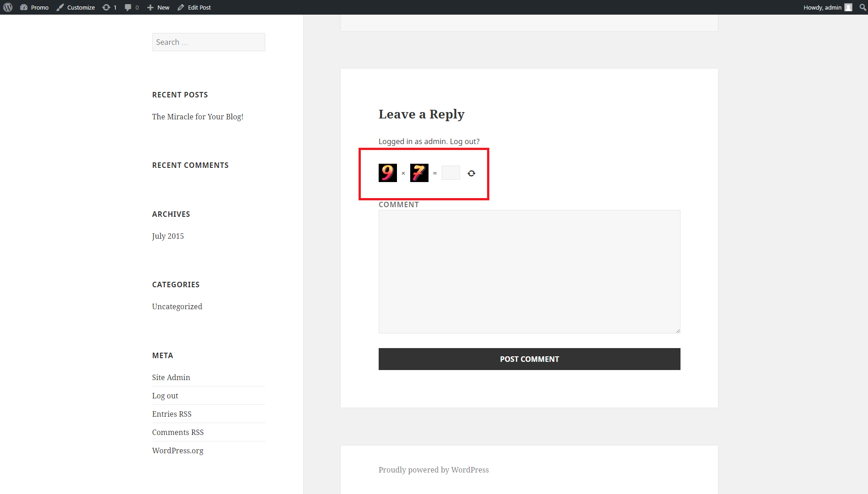Screen dimensions: 868x494
Task: Click the pencil icon beside Edit Post
Action: (x=181, y=7)
